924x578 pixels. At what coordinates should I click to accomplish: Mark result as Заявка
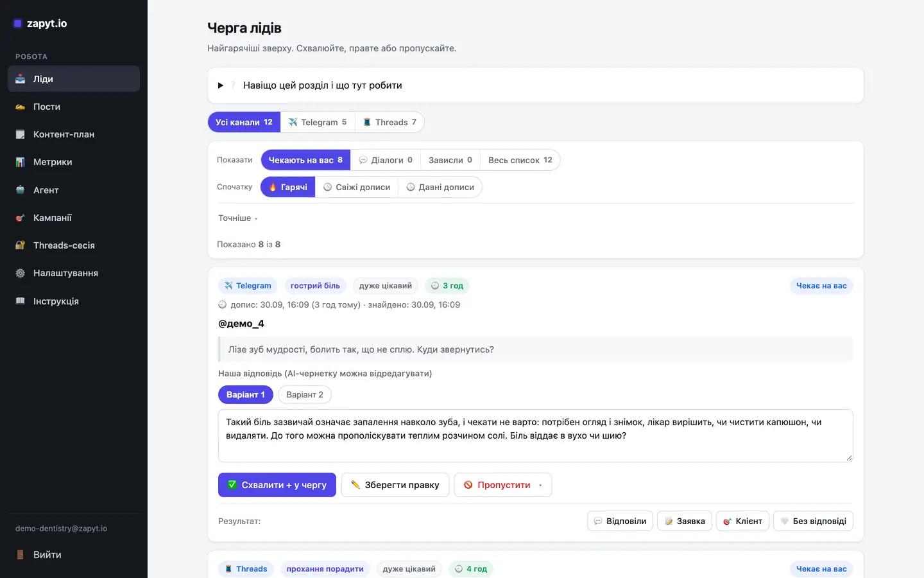(x=685, y=521)
